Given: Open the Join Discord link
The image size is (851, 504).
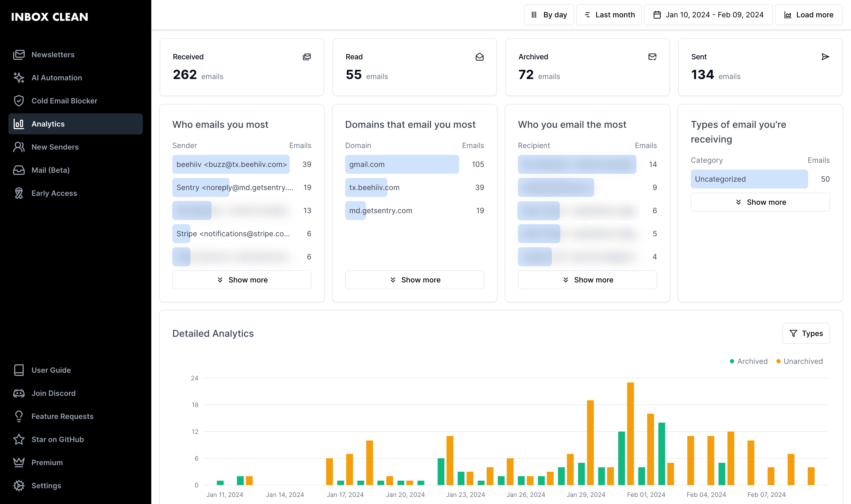Looking at the screenshot, I should pyautogui.click(x=75, y=393).
